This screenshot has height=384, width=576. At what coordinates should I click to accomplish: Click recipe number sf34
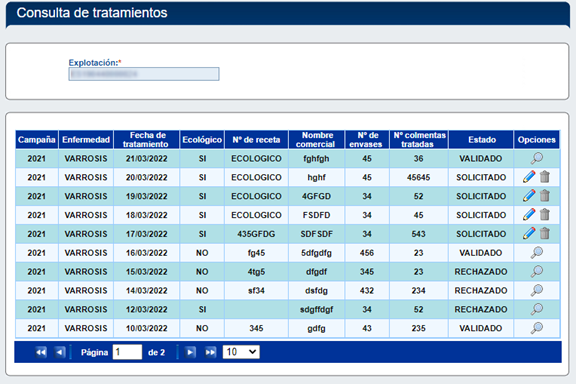coord(256,291)
